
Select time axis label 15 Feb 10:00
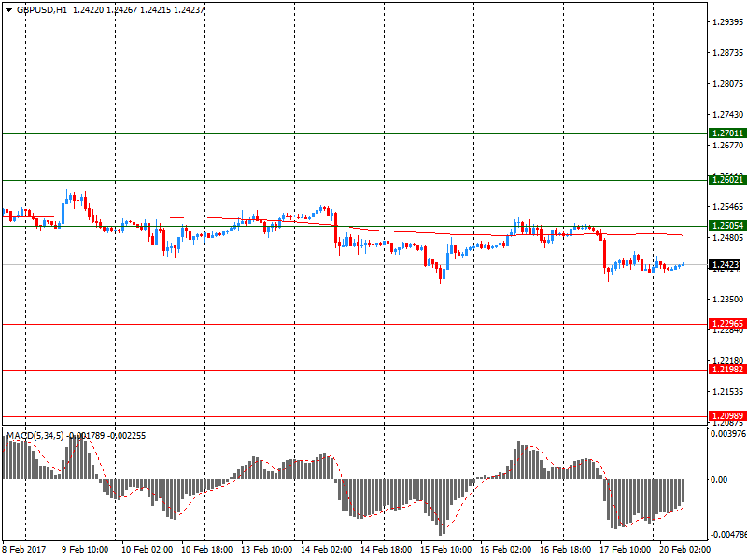pyautogui.click(x=446, y=550)
